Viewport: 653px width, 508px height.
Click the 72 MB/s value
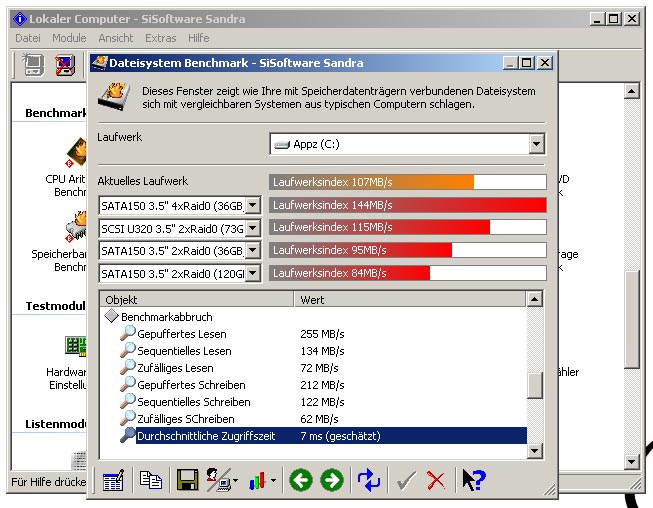319,368
